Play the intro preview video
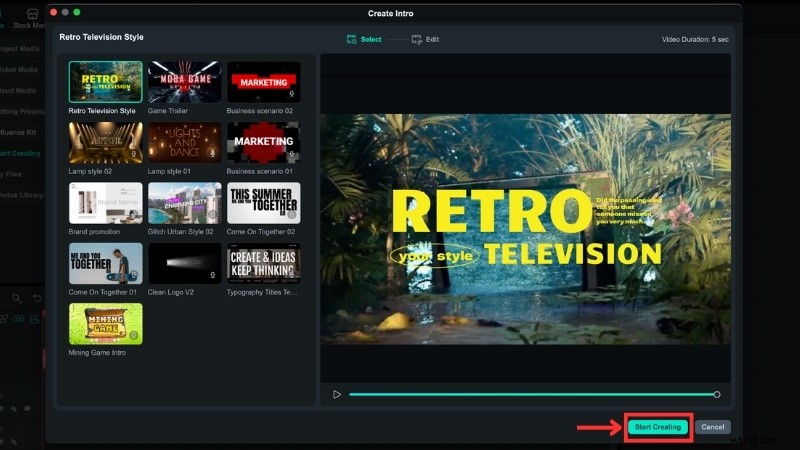 click(337, 394)
